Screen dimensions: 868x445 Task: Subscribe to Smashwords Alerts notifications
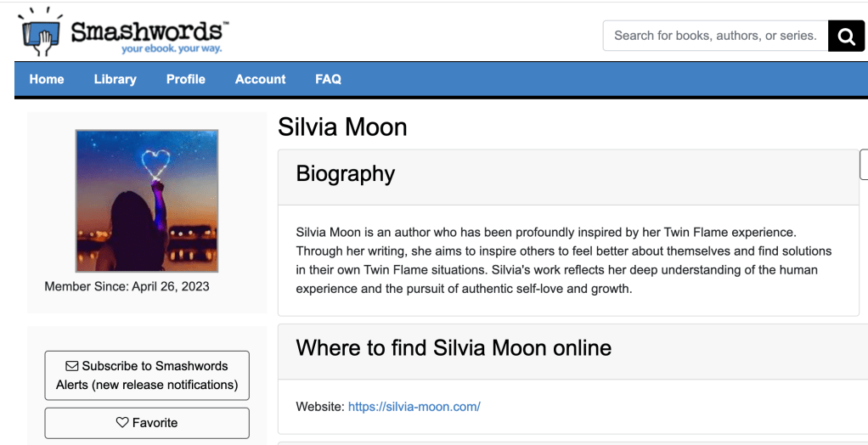pyautogui.click(x=147, y=375)
